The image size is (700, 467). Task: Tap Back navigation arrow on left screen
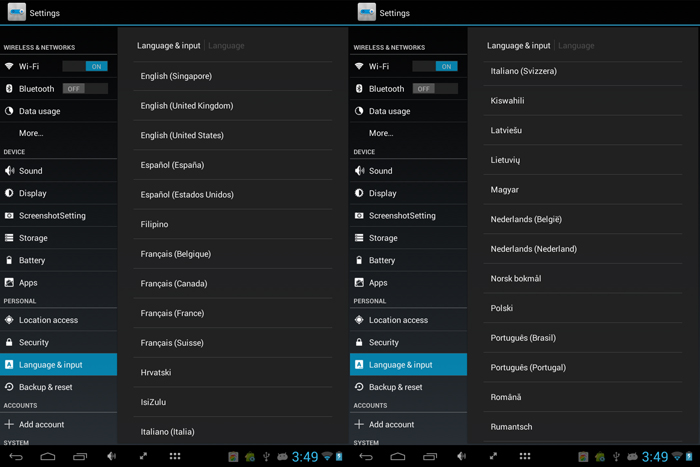[16, 456]
